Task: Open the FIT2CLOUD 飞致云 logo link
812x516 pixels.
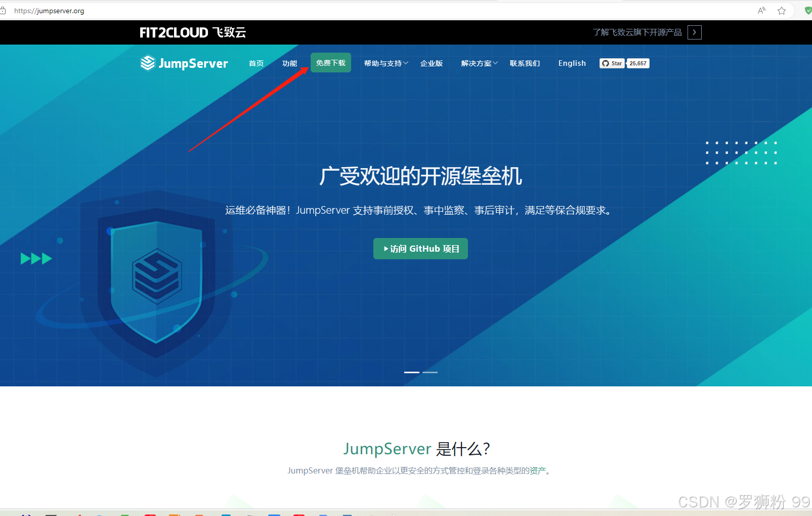Action: click(193, 32)
